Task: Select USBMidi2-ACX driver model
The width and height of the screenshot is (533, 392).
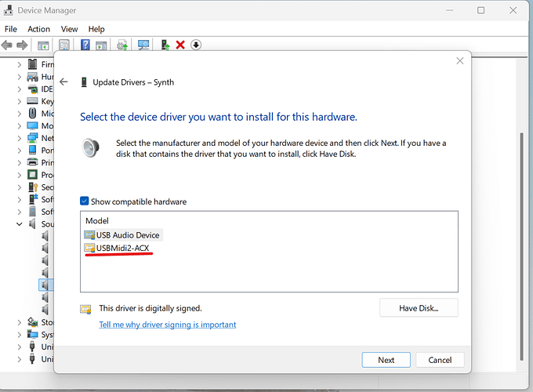Action: pos(122,249)
